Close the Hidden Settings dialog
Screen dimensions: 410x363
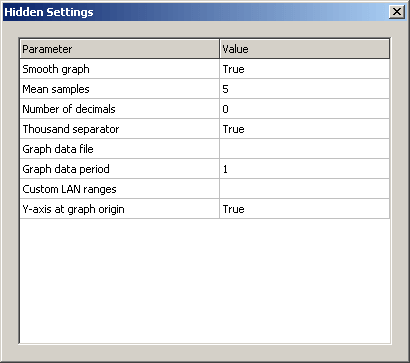[x=397, y=12]
